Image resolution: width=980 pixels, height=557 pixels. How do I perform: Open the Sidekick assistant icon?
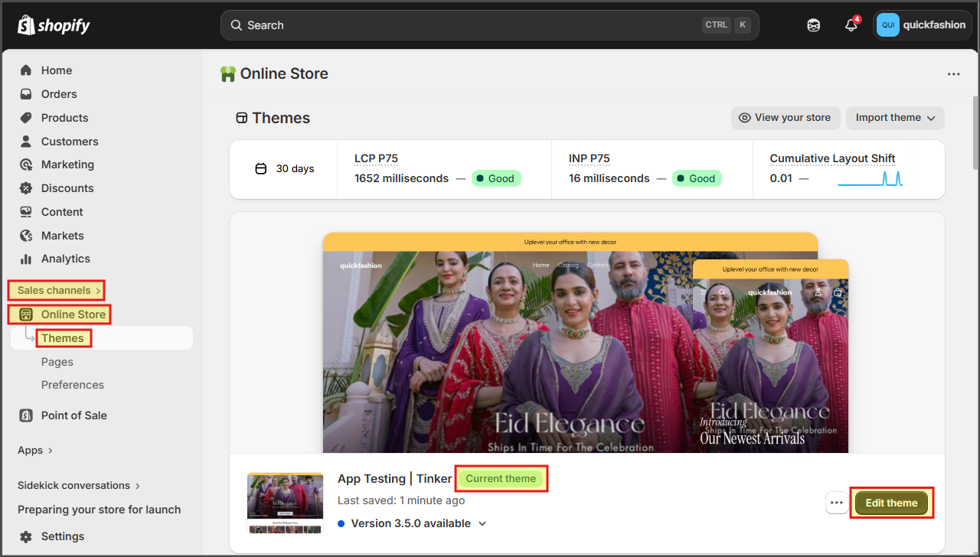click(x=814, y=25)
